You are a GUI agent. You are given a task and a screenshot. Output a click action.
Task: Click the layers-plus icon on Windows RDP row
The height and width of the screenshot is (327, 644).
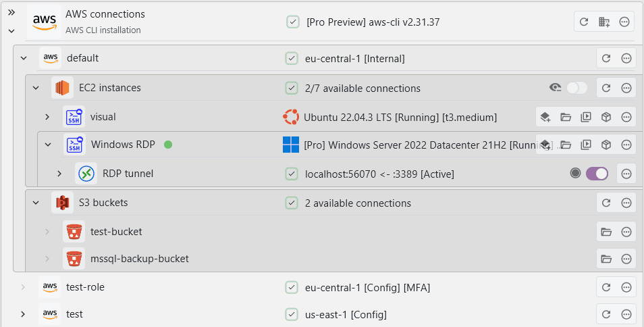point(545,145)
